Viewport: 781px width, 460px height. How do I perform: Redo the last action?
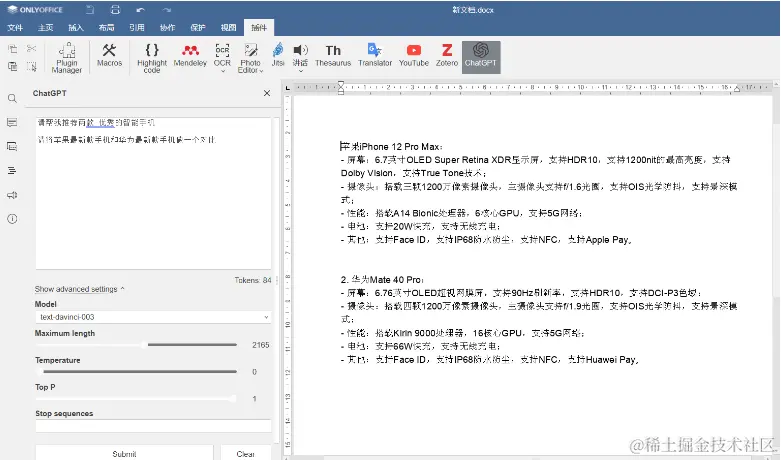[x=166, y=9]
